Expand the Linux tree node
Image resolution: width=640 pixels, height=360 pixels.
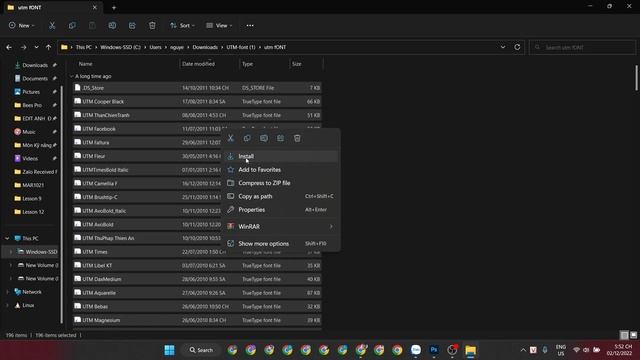(7, 305)
